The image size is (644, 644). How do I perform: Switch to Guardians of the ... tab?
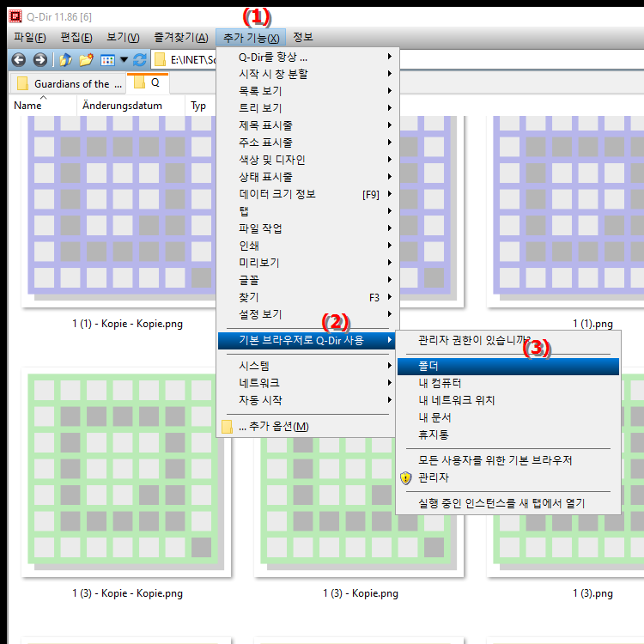click(68, 84)
